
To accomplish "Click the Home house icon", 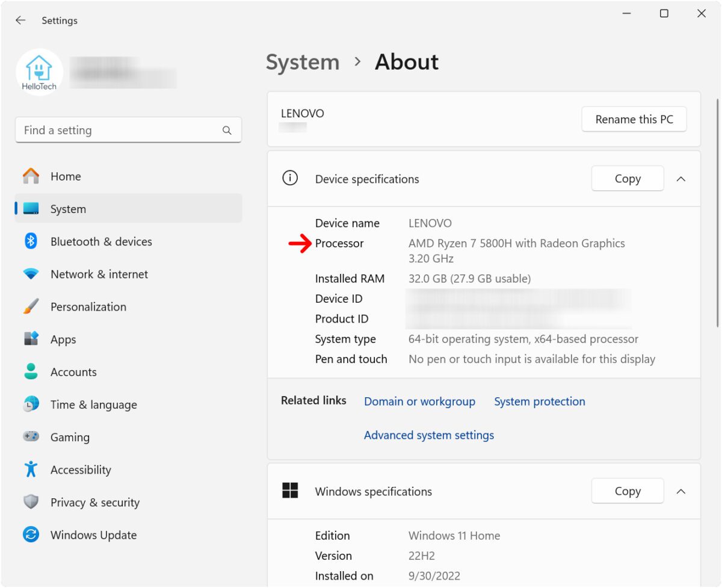I will pos(31,176).
